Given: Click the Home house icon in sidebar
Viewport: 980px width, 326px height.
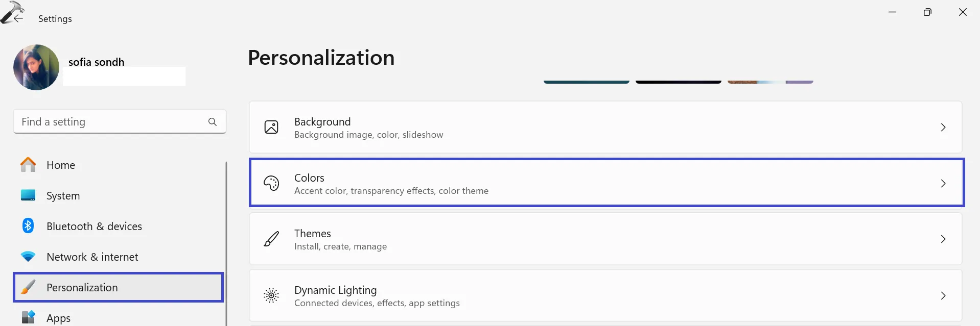Looking at the screenshot, I should click(x=28, y=165).
